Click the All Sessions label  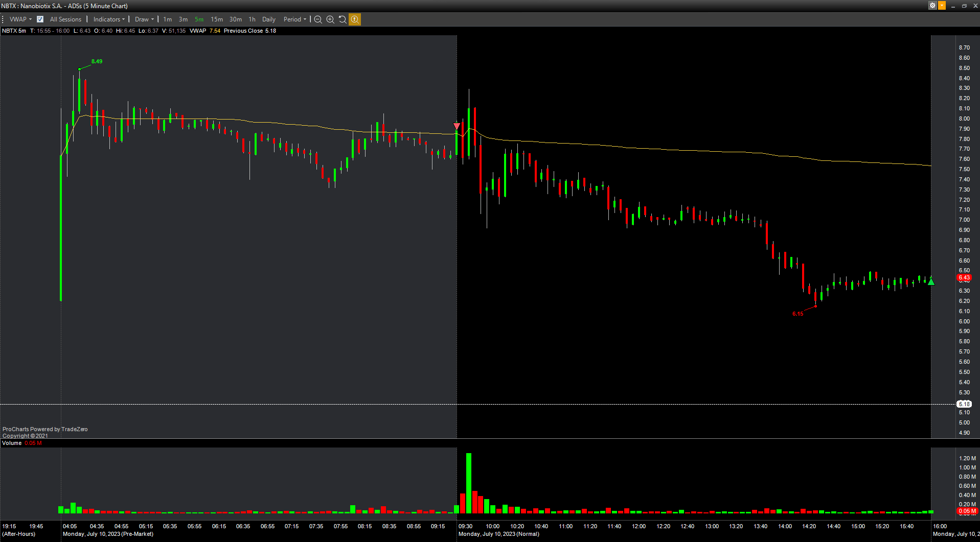[x=65, y=19]
